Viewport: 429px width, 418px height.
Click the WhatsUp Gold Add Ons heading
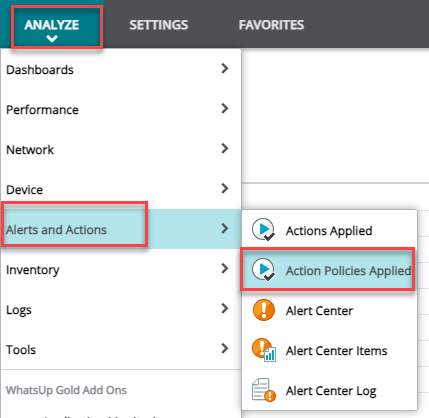[x=66, y=390]
